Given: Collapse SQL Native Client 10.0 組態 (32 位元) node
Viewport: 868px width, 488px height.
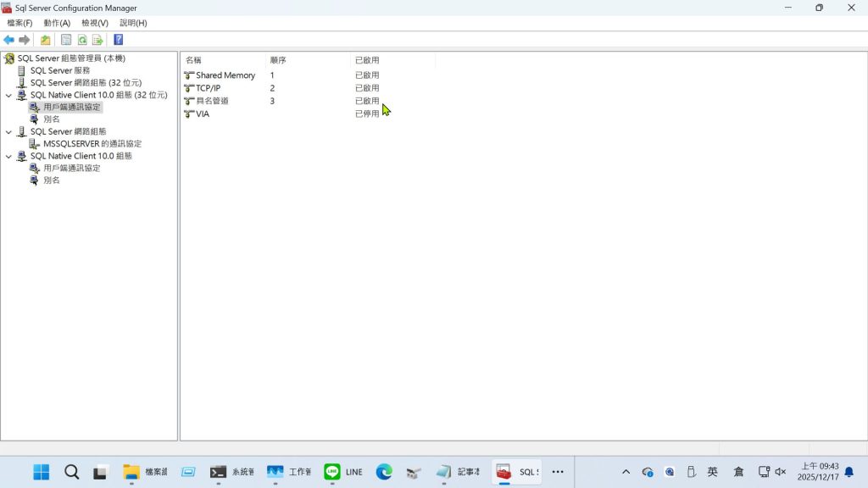Looking at the screenshot, I should (x=8, y=96).
